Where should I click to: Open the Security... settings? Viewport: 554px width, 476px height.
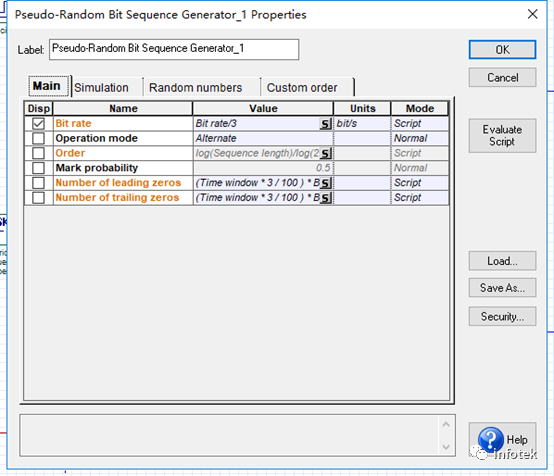pos(502,316)
